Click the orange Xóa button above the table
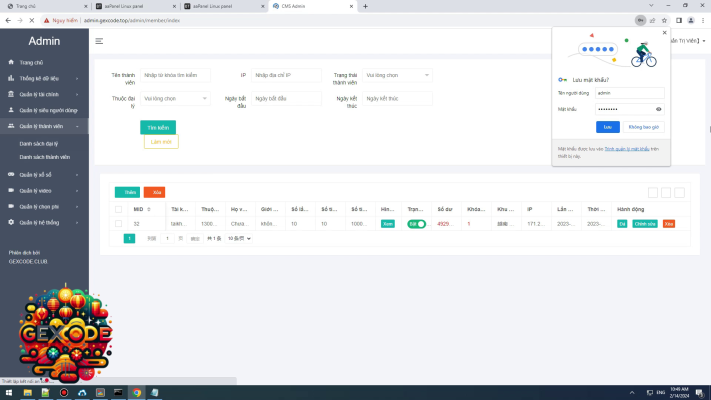The width and height of the screenshot is (711, 400). point(154,192)
